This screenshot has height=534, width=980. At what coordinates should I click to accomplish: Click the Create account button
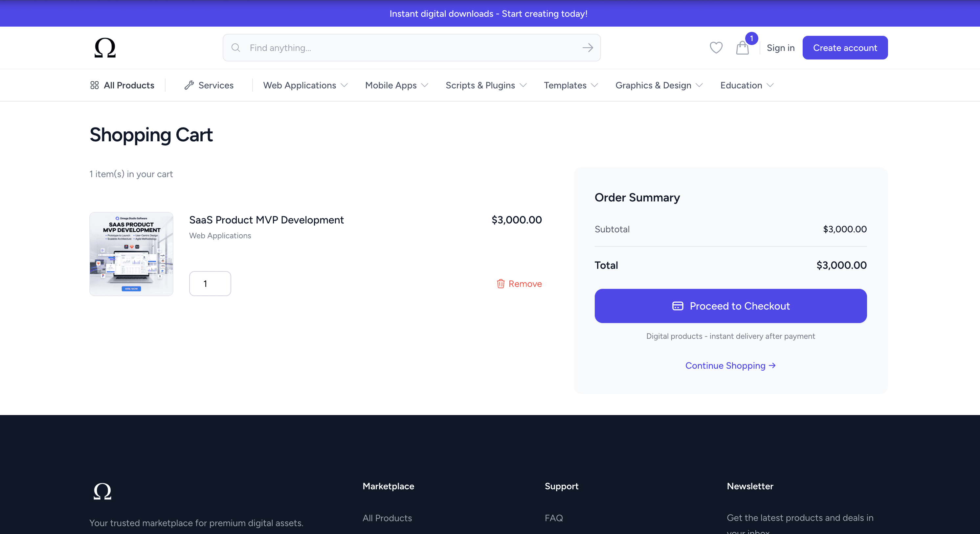[845, 48]
